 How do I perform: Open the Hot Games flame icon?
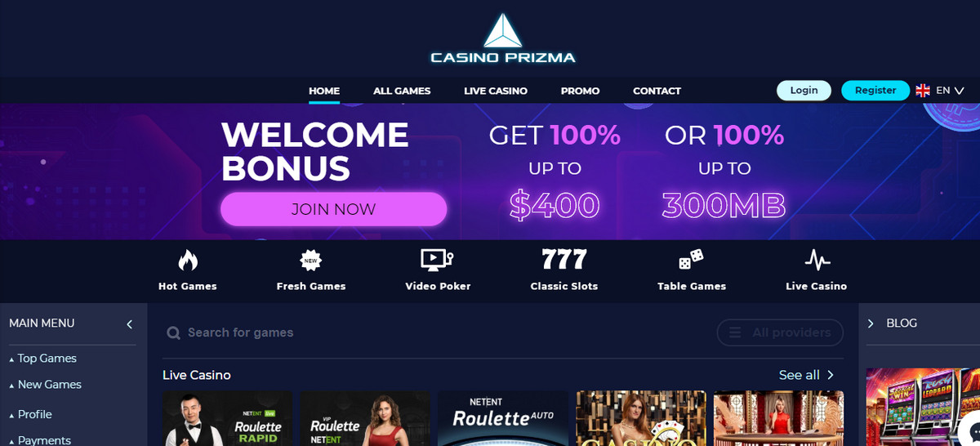188,261
